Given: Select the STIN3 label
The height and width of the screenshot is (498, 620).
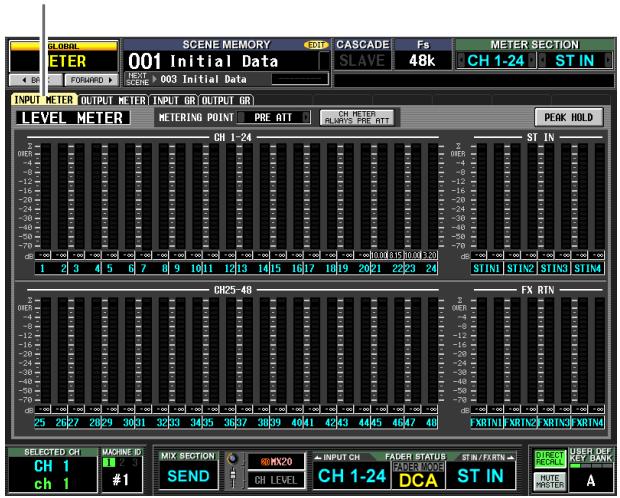Looking at the screenshot, I should click(554, 268).
